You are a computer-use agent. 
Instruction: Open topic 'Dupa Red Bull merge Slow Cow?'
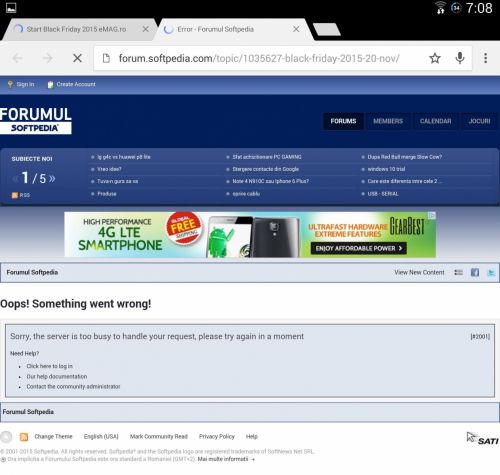405,157
